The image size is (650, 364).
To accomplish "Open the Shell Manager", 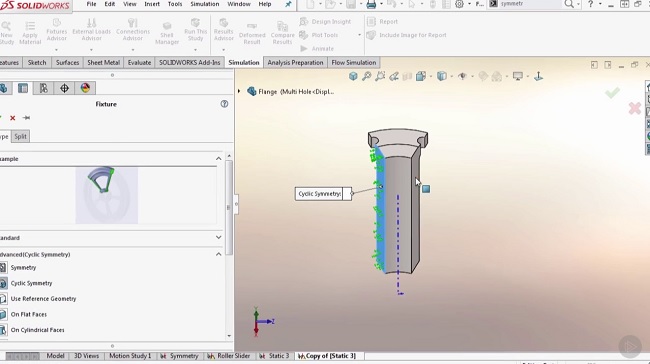I will click(167, 33).
